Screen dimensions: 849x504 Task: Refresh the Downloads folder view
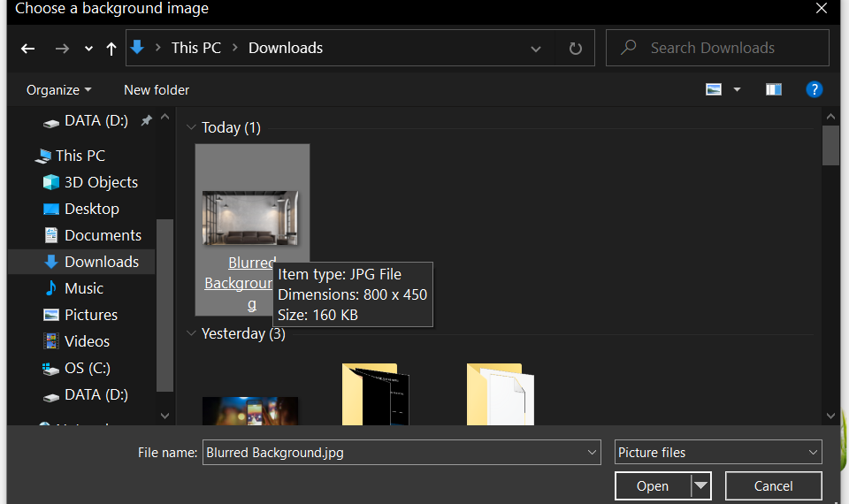576,49
